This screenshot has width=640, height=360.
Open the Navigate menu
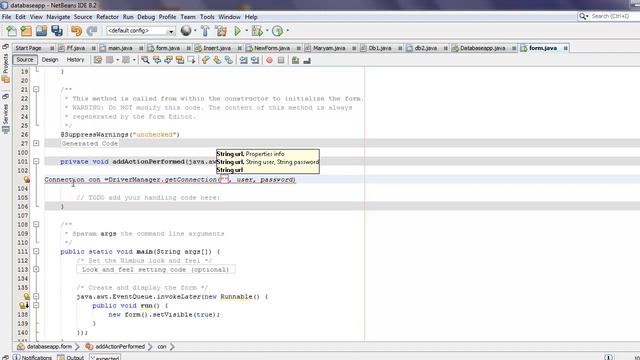(x=58, y=17)
